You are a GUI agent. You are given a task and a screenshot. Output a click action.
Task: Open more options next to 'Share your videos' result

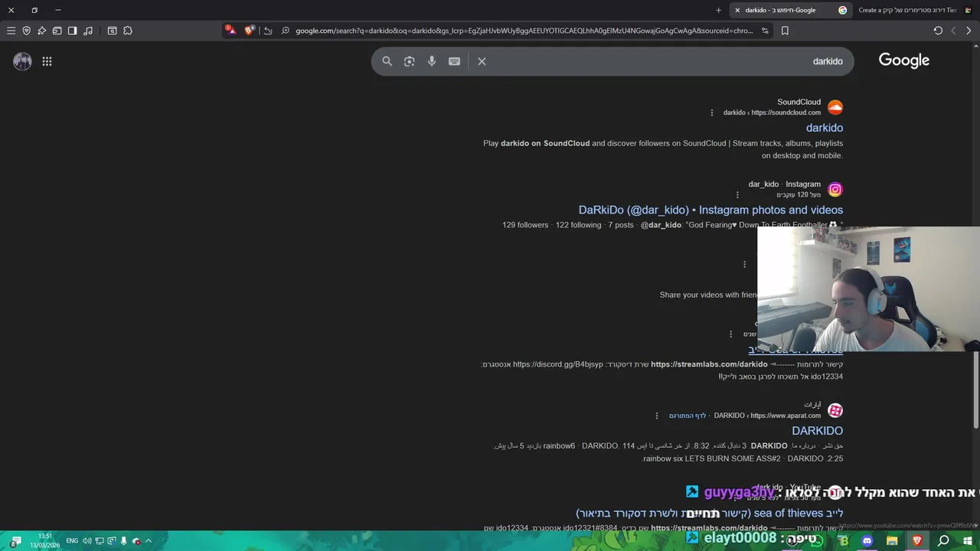pyautogui.click(x=744, y=264)
